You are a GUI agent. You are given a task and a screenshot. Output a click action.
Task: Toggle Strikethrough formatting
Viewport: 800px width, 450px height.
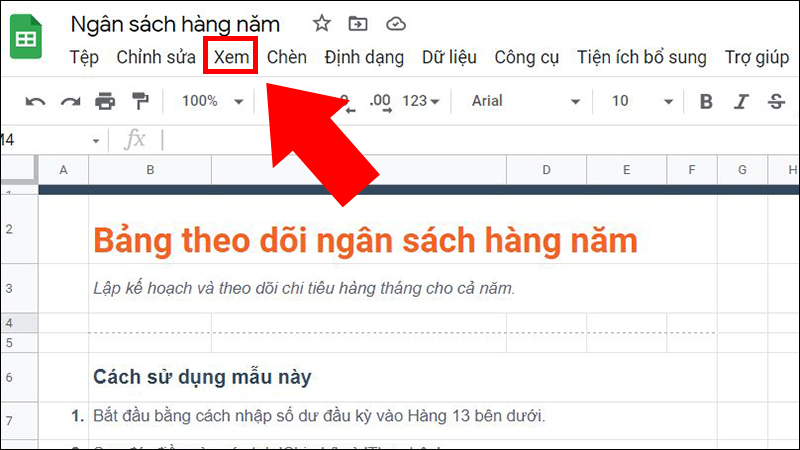(776, 102)
